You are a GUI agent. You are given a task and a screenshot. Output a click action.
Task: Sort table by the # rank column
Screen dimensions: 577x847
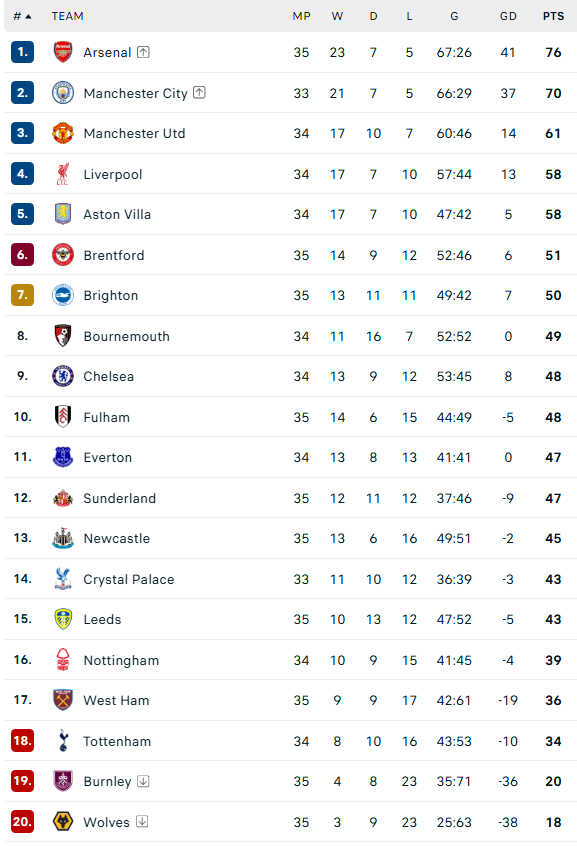click(22, 16)
